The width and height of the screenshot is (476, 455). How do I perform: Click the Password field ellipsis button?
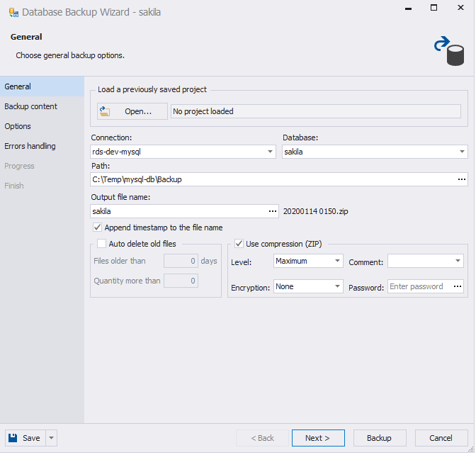pos(458,287)
